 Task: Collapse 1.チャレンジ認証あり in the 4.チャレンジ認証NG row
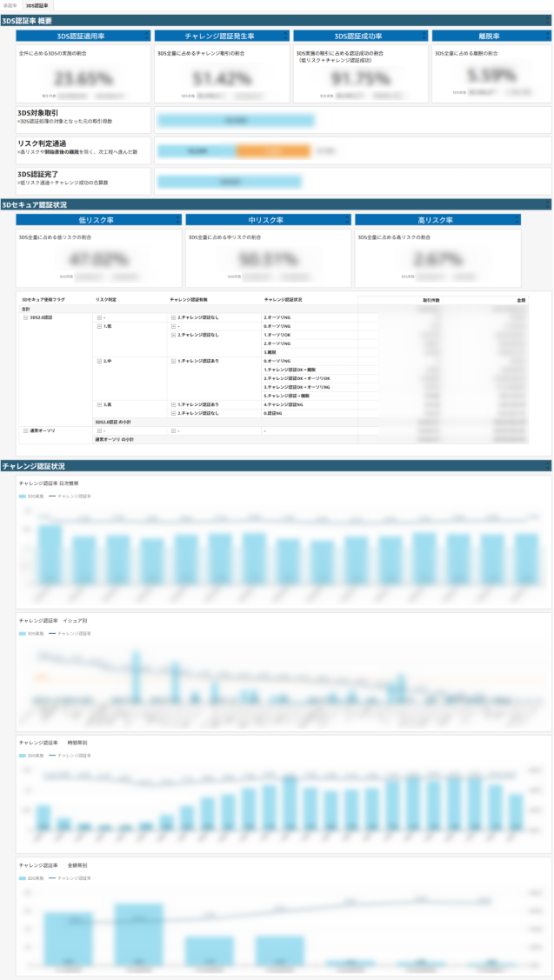(173, 404)
